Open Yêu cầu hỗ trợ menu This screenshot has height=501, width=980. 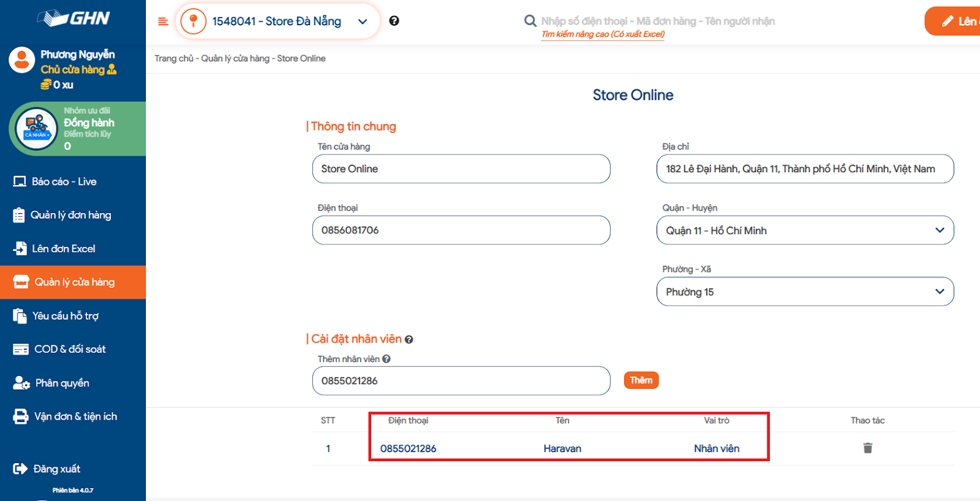pyautogui.click(x=73, y=316)
